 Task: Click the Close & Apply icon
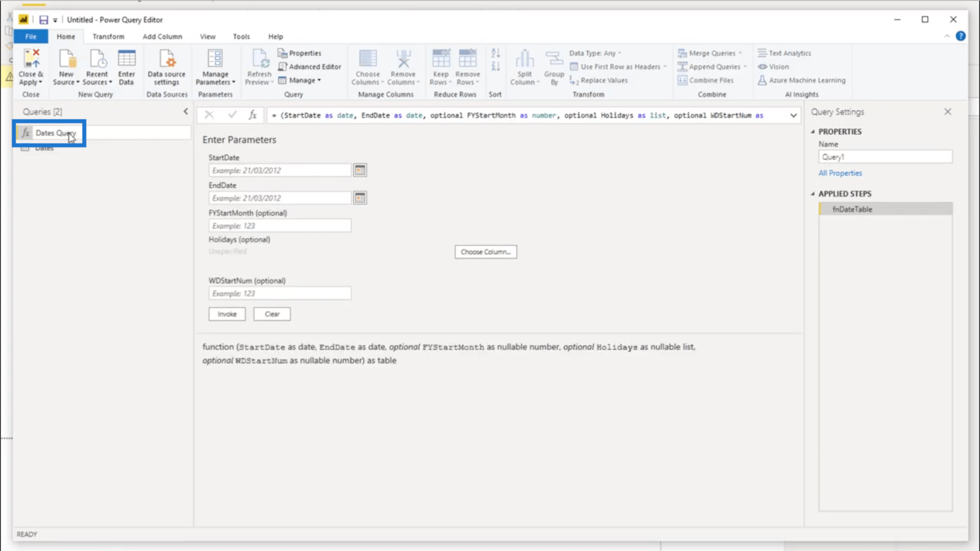(x=31, y=59)
